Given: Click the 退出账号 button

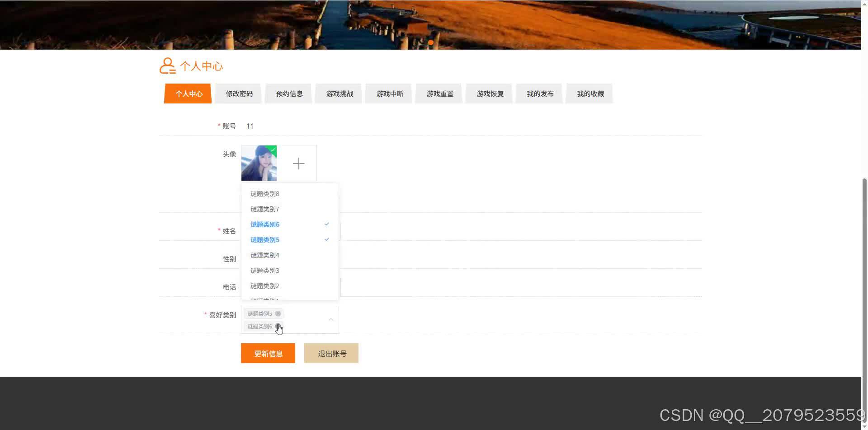Looking at the screenshot, I should 331,353.
